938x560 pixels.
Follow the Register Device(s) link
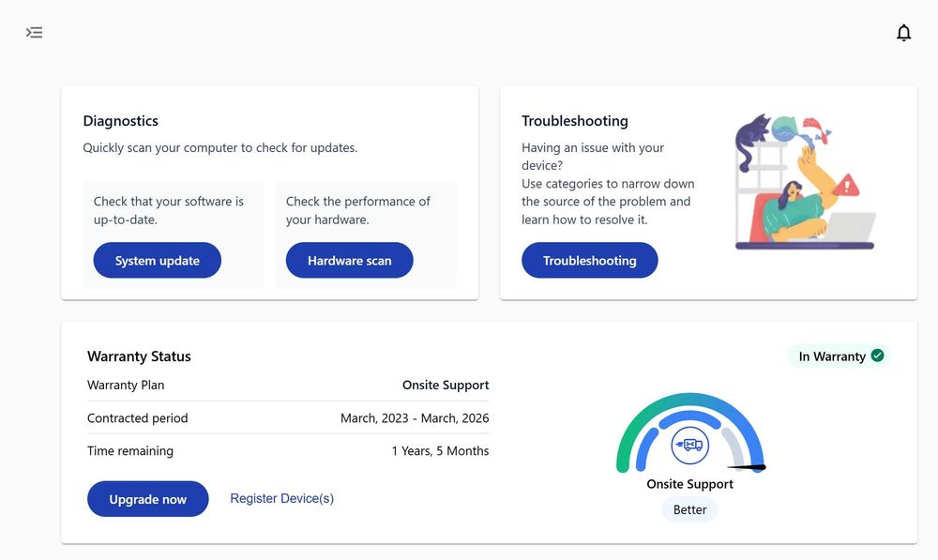coord(281,498)
